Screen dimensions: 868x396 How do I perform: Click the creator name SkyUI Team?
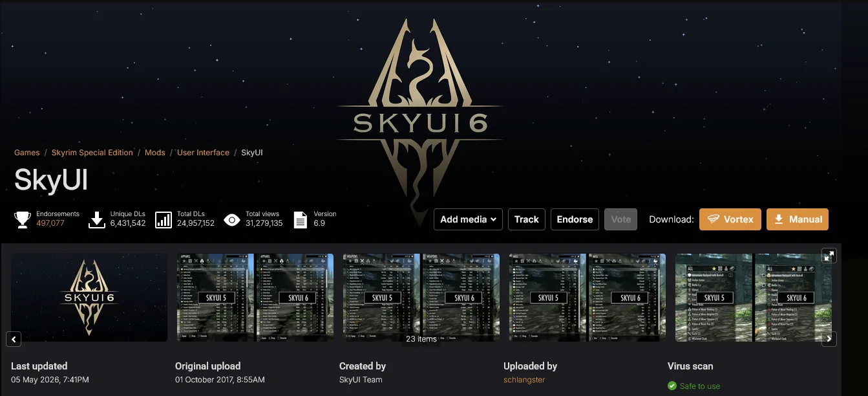tap(361, 380)
